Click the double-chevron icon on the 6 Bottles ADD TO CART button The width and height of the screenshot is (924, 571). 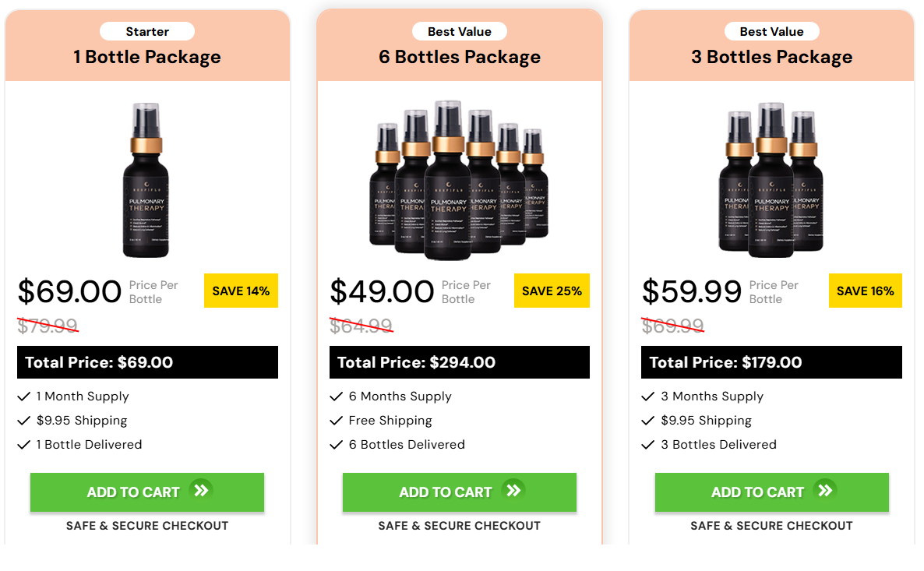coord(513,492)
